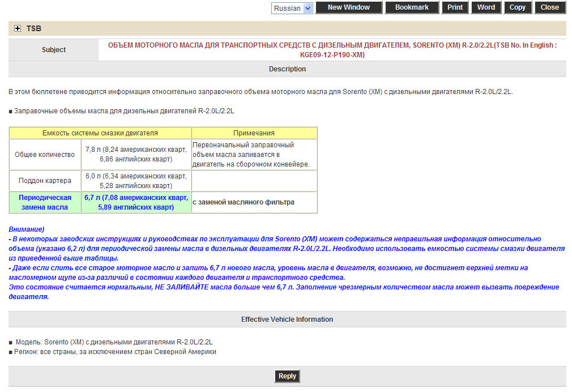Select the Примечания column header

(254, 133)
